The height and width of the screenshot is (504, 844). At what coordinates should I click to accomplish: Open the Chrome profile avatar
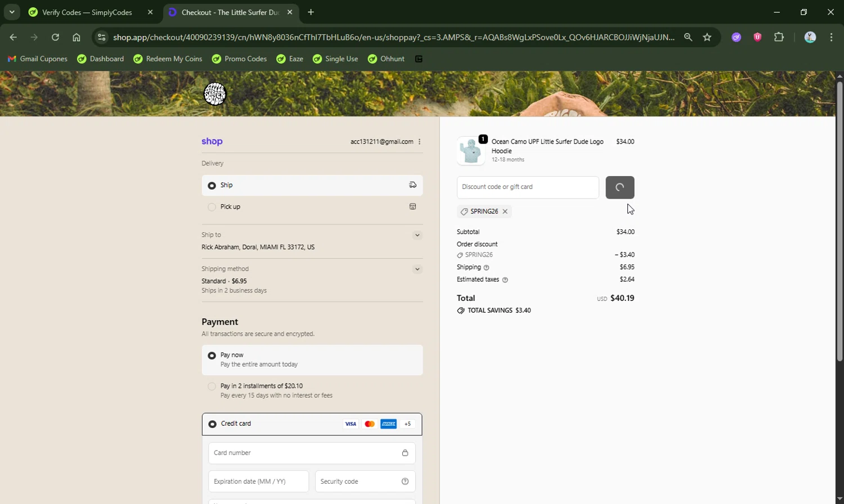click(810, 37)
